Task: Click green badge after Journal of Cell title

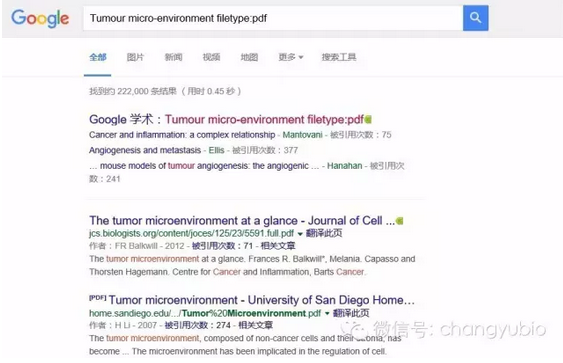Action: [x=399, y=221]
